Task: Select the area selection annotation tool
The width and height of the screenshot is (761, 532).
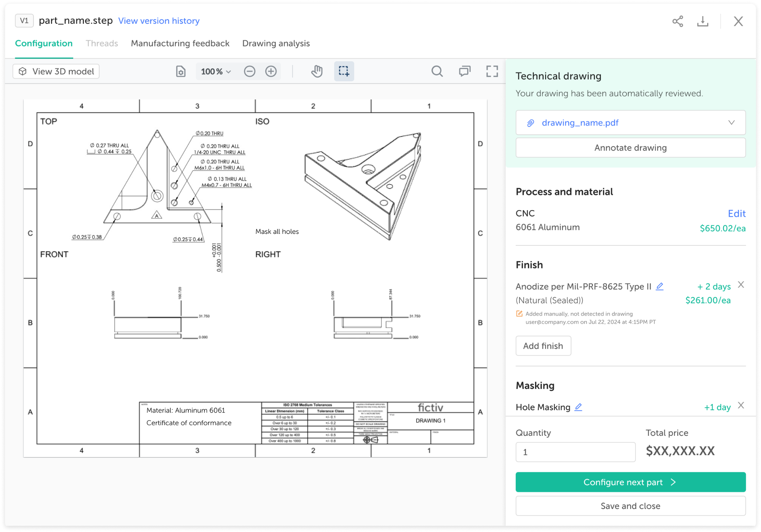Action: point(344,71)
